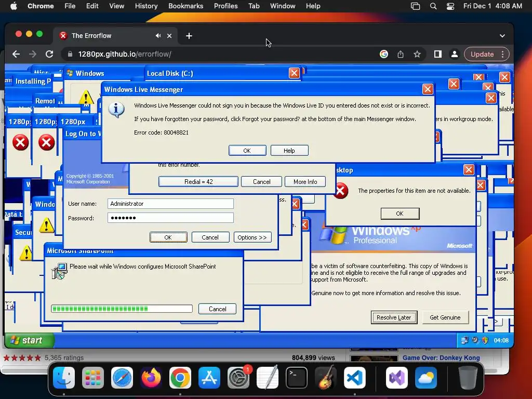Viewport: 532px width, 399px height.
Task: Open the Bookmarks menu
Action: click(x=185, y=6)
